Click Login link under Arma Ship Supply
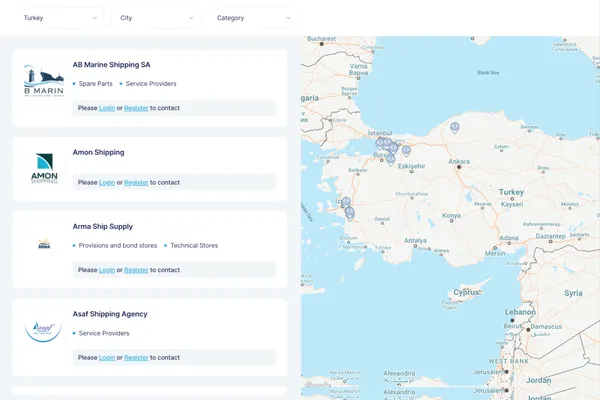The image size is (600, 400). pyautogui.click(x=107, y=270)
